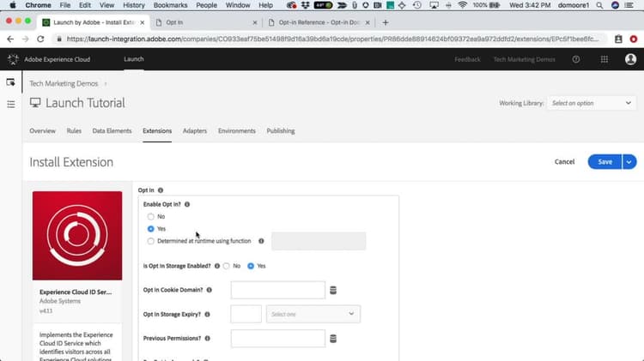644x361 pixels.
Task: Open Spotlight search in macOS menu bar
Action: pyautogui.click(x=599, y=5)
